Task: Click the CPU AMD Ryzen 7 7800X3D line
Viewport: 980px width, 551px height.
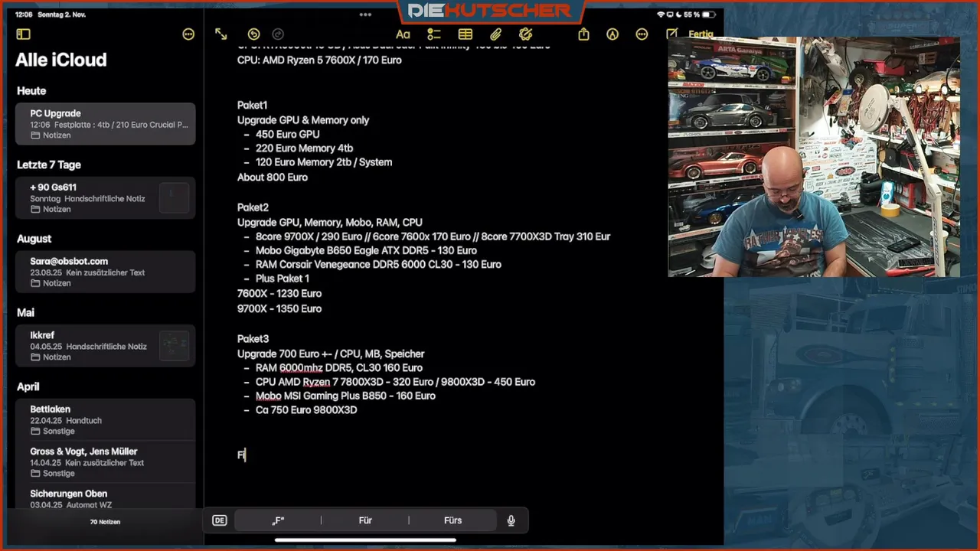Action: [395, 382]
